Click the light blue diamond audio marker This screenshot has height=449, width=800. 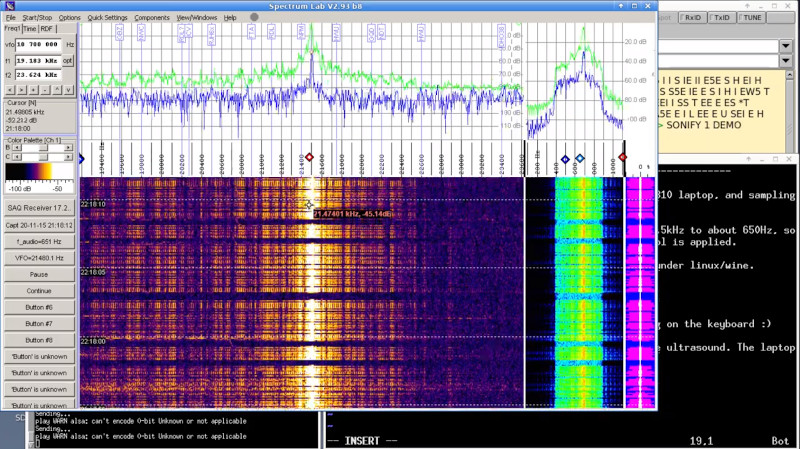(580, 159)
